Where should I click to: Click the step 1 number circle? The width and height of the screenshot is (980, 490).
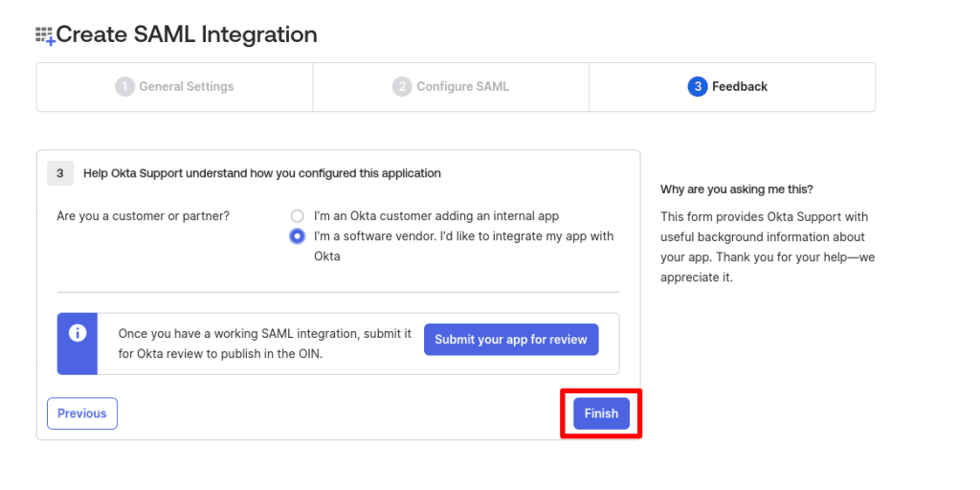[x=125, y=87]
